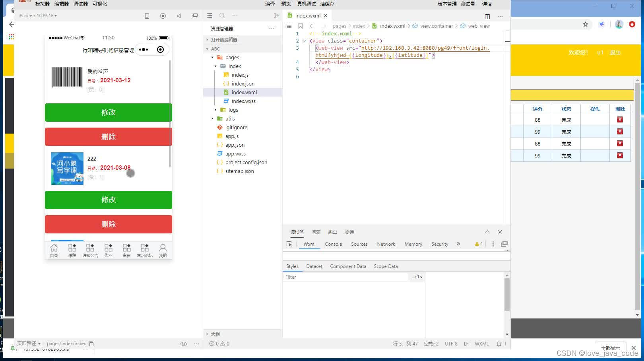644x361 pixels.
Task: Open the file list icon in explorer toolbar
Action: pos(209,16)
